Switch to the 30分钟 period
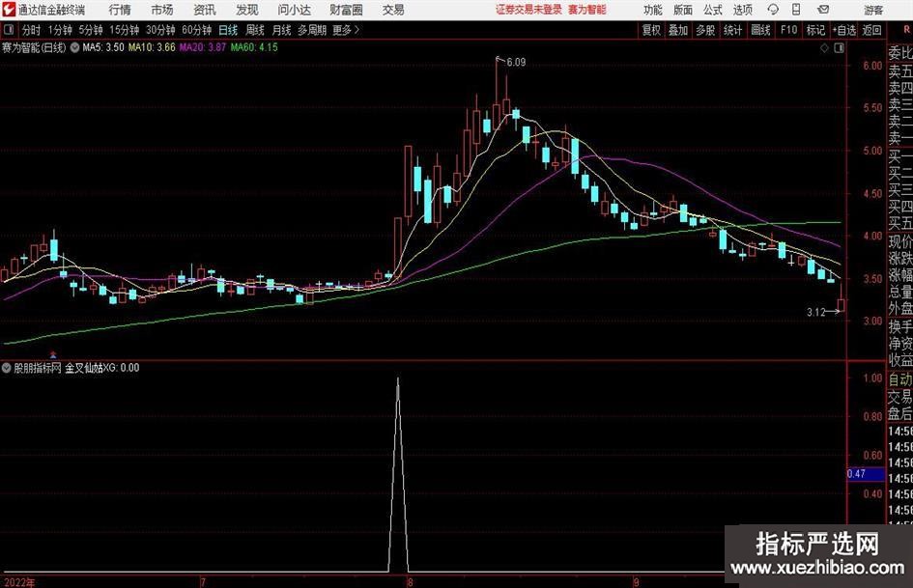913x588 pixels. [x=160, y=30]
